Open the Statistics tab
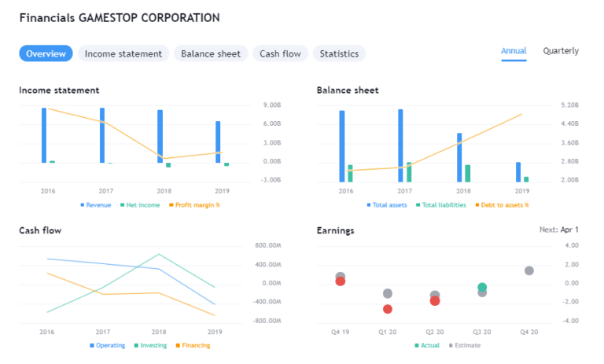Viewport: 604px width, 364px height. tap(339, 53)
